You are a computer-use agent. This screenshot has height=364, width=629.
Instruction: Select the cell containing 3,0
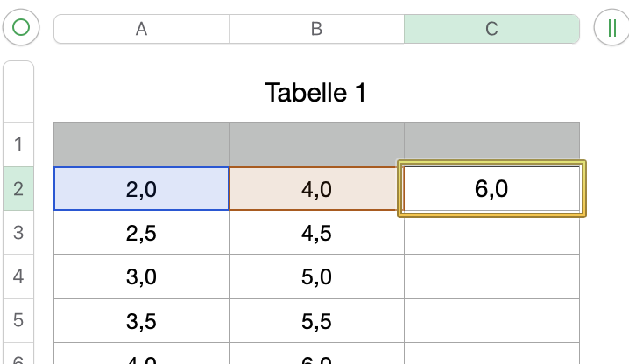pos(141,277)
